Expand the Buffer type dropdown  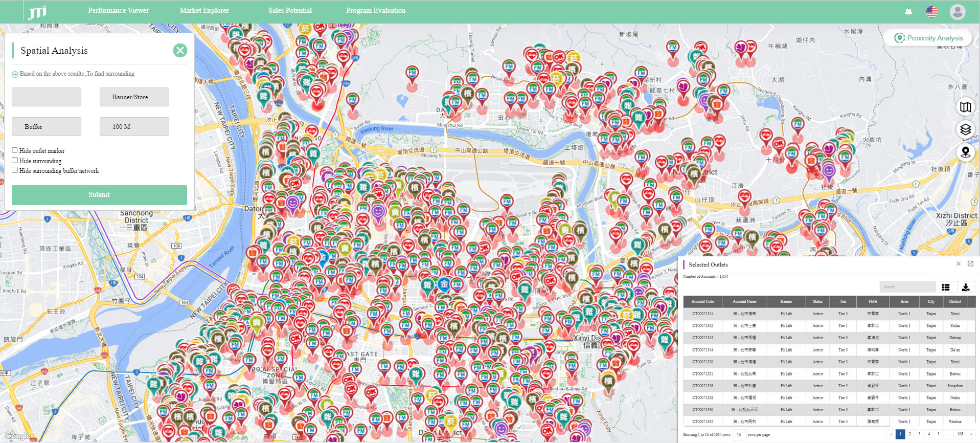(x=47, y=126)
